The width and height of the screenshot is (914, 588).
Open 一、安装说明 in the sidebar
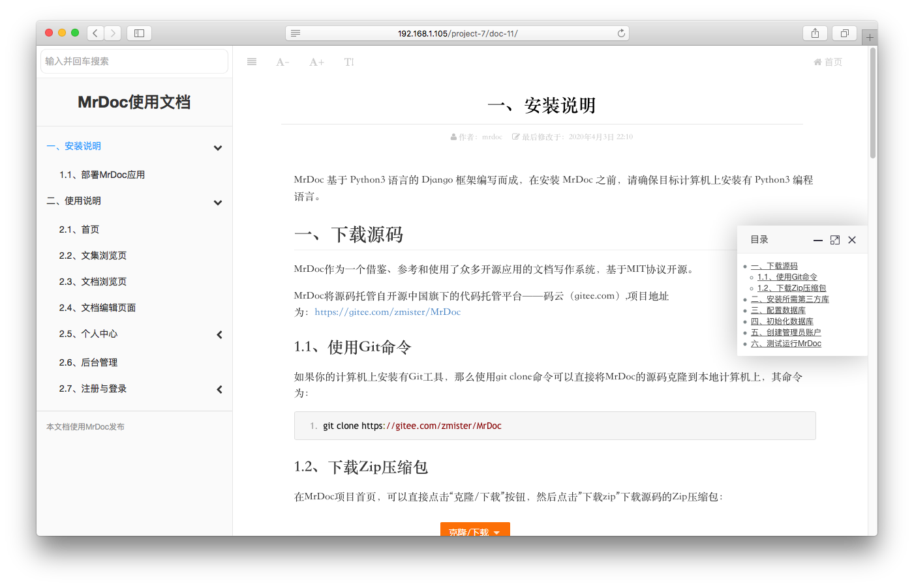[x=74, y=146]
